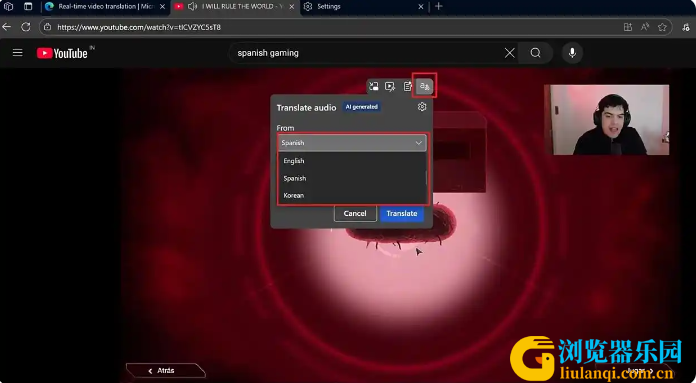Cancel the Translate audio dialog

pos(355,213)
